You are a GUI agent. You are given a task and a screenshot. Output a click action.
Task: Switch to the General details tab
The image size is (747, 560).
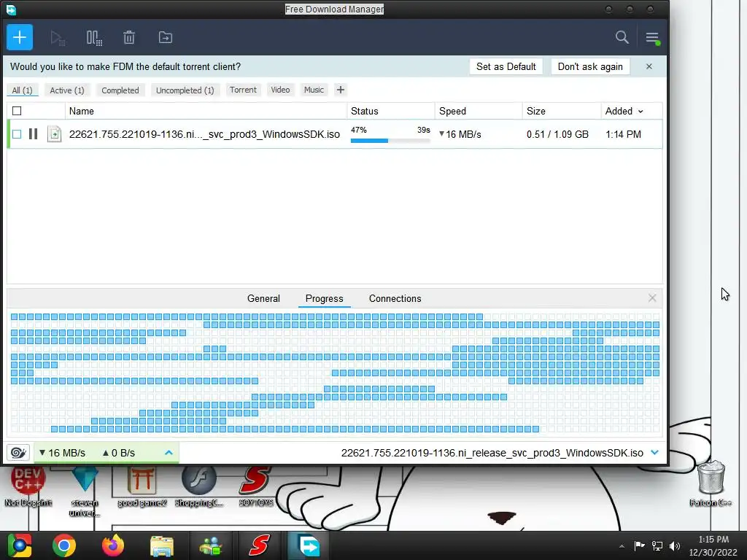point(263,298)
